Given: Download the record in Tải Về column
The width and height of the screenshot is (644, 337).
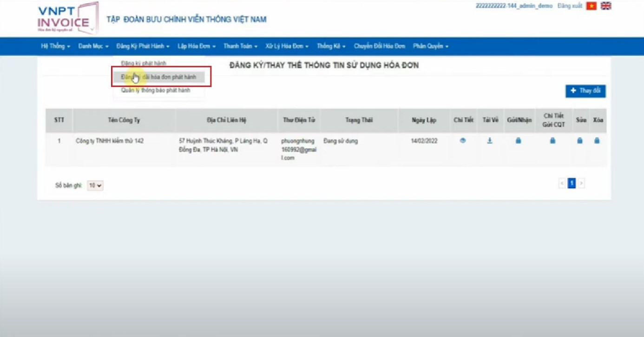Looking at the screenshot, I should click(x=490, y=141).
